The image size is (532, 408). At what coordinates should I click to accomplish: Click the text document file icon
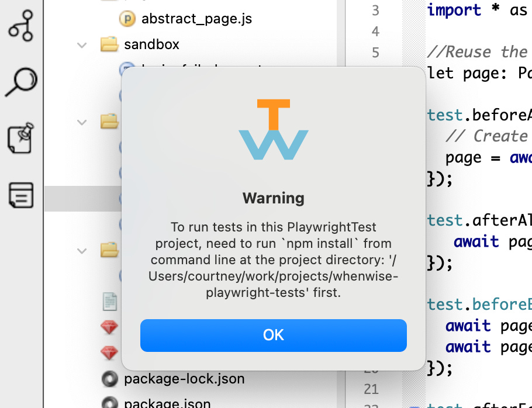click(110, 302)
